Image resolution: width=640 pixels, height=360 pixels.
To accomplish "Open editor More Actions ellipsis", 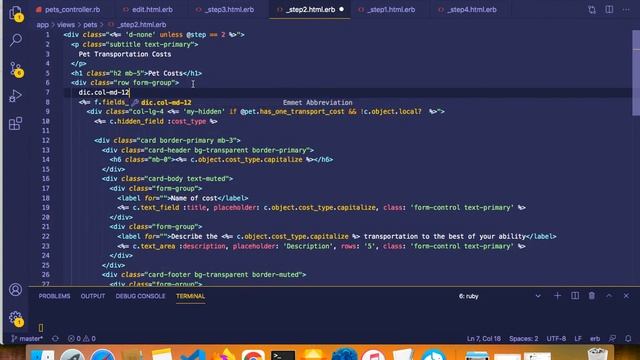I will point(626,9).
